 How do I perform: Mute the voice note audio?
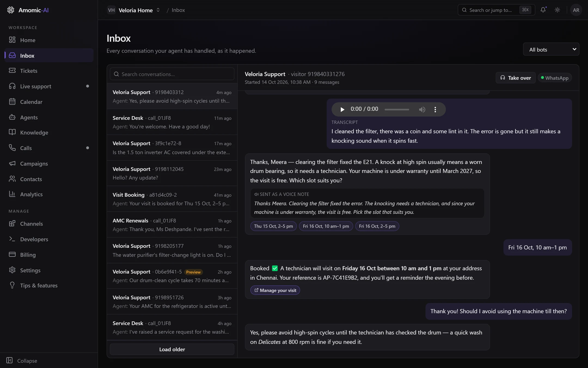(x=422, y=109)
